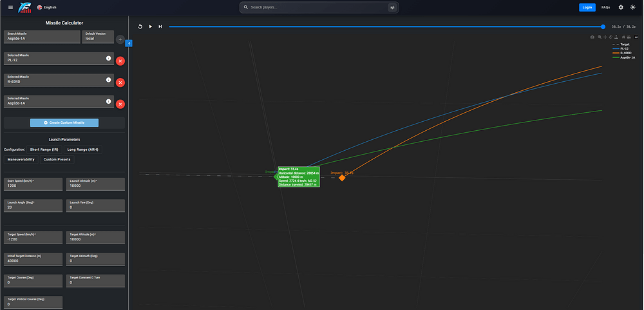Click the Launch Angle field
The image size is (644, 310).
[x=33, y=206]
